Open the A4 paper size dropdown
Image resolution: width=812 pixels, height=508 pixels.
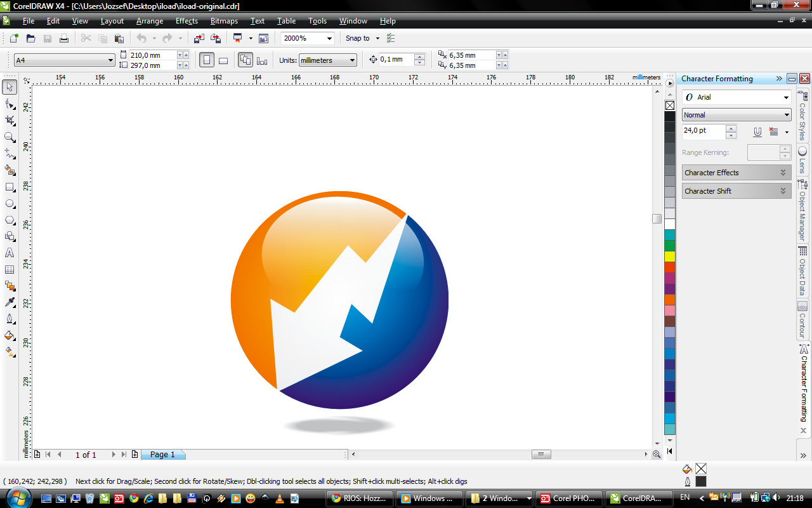(110, 60)
